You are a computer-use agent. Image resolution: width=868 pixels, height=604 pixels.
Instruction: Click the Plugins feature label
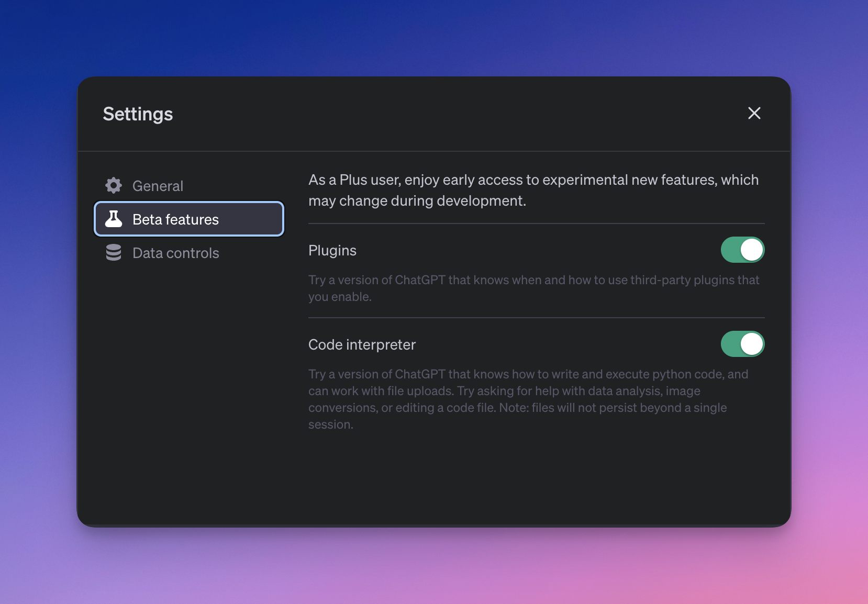(332, 251)
